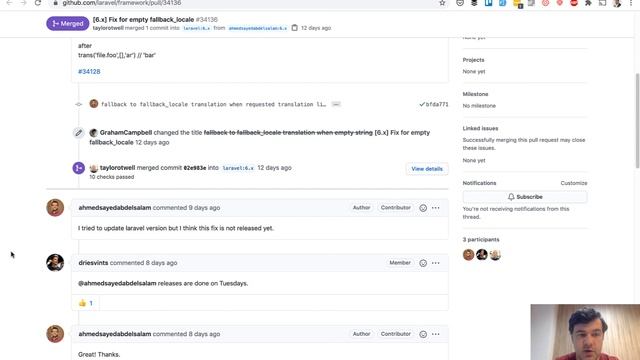Click second participant avatar in sidebar
Screen dimensions: 640x360
(x=482, y=255)
